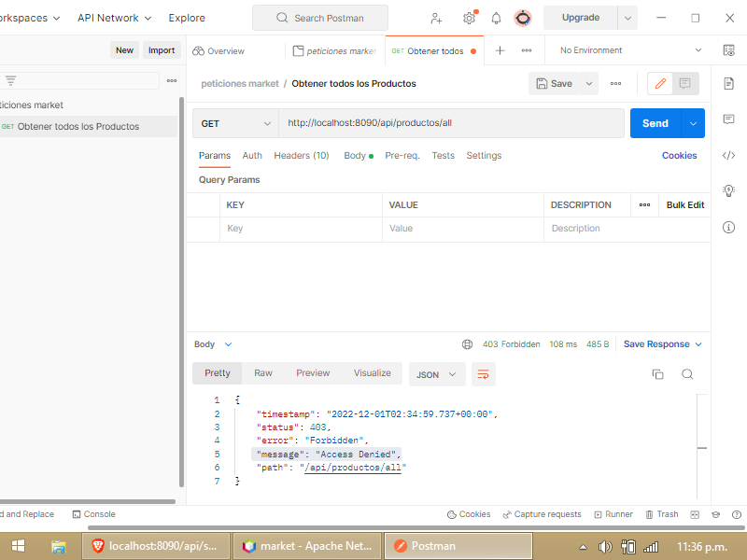This screenshot has height=560, width=747.
Task: Copy the response body
Action: [657, 374]
